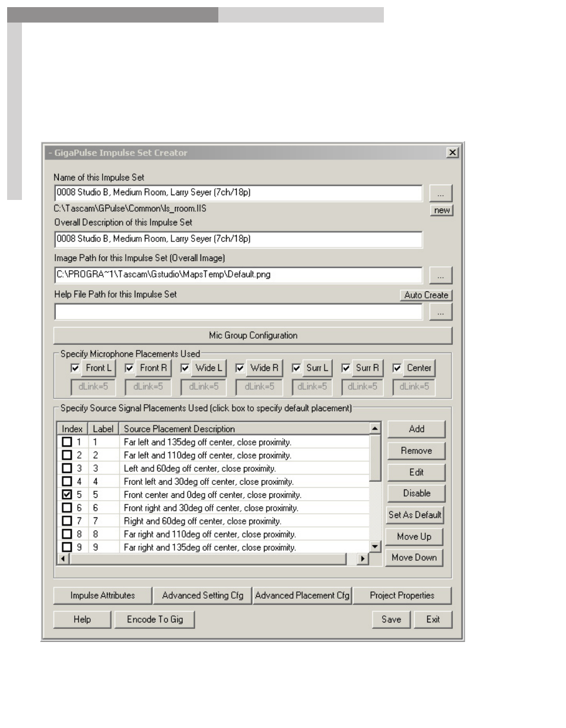Uncheck default placement box for index 5

pyautogui.click(x=67, y=494)
